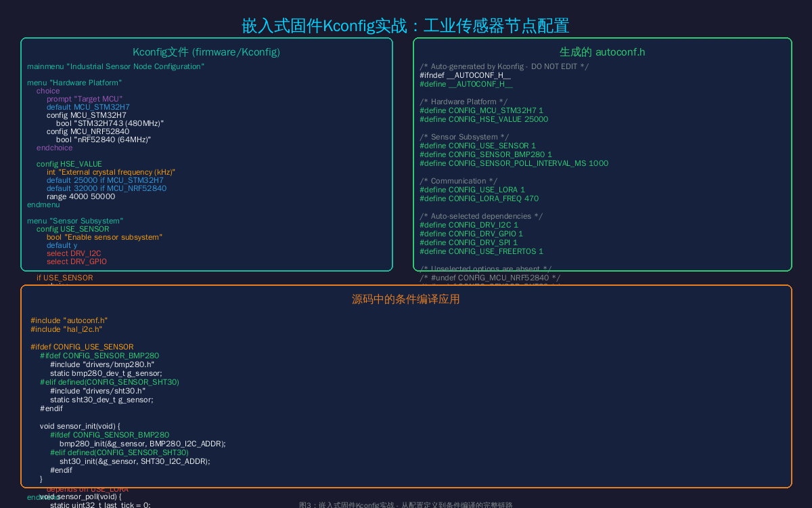812x508 pixels.
Task: Click the line '#define CONFIG_MCU_STM32H7 1'
Action: coord(481,110)
